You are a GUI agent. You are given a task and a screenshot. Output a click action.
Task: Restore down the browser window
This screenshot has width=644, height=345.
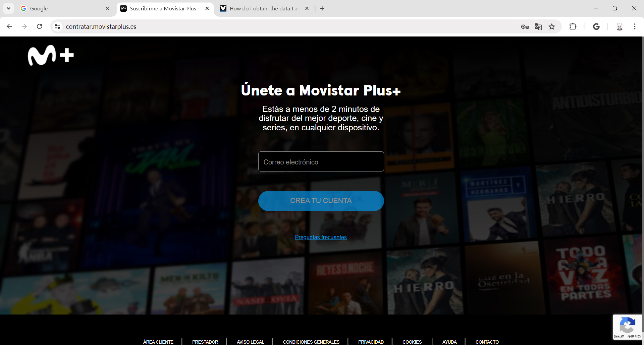click(x=615, y=8)
